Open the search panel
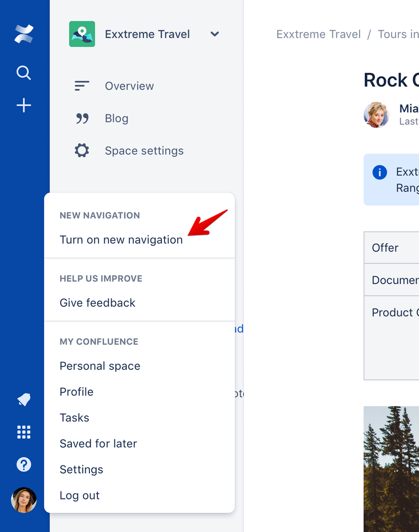 click(23, 73)
